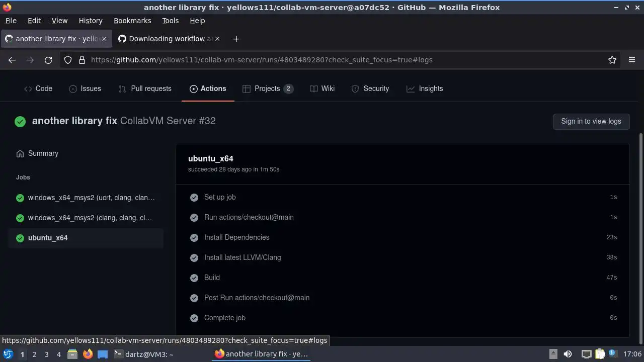The image size is (644, 362).
Task: Go to the Projects tab
Action: (x=268, y=88)
